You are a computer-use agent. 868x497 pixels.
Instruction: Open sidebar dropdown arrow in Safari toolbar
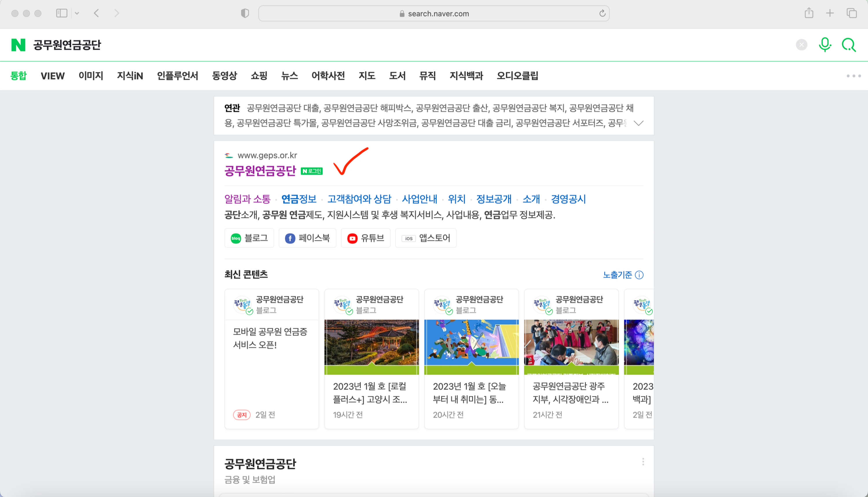click(x=77, y=13)
